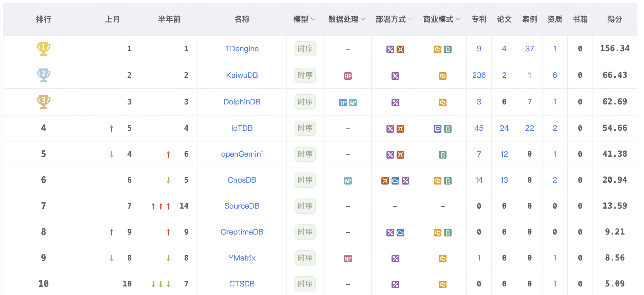Click IoTDB's green business model icon
Viewport: 644px width, 295px height.
click(448, 129)
